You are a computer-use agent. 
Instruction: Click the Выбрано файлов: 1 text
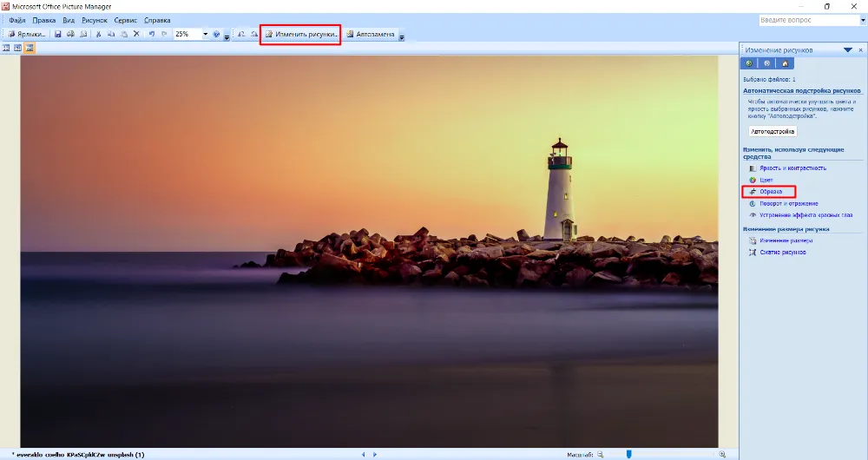point(769,80)
